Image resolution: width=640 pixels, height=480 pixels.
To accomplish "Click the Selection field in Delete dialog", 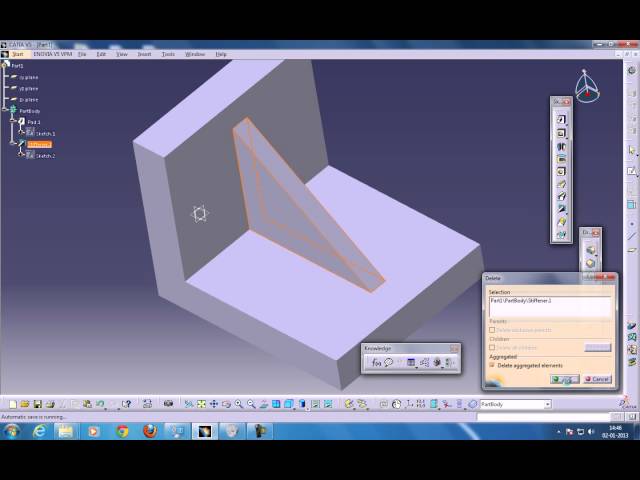I will (x=550, y=307).
